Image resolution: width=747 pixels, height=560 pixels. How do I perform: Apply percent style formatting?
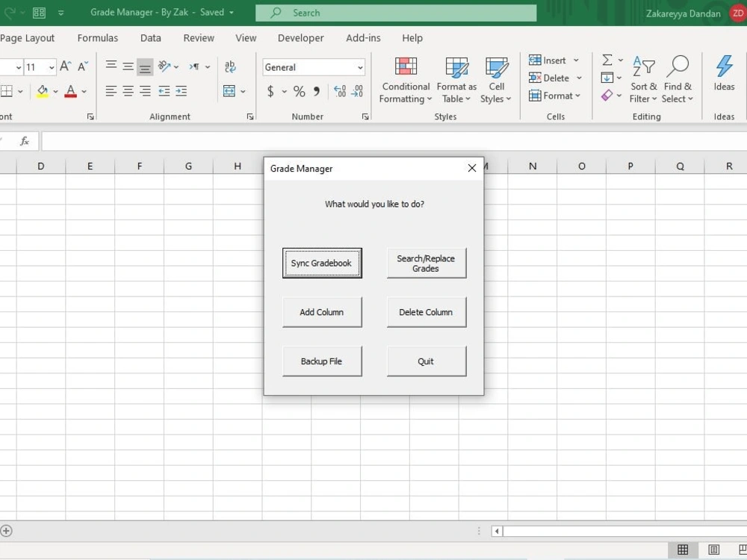coord(298,91)
